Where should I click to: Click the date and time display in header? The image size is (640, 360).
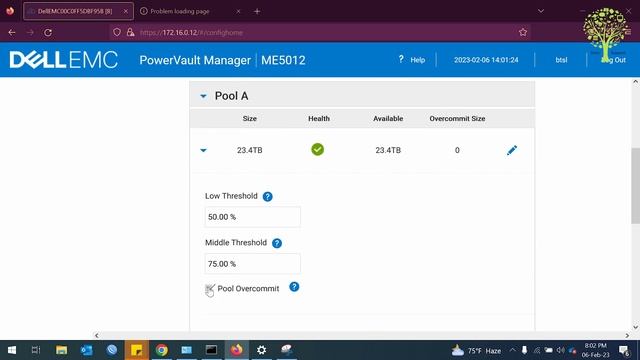pyautogui.click(x=486, y=60)
